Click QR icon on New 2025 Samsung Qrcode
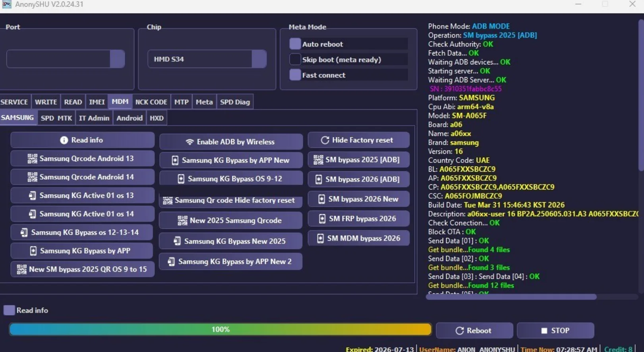644x352 pixels. (x=182, y=220)
